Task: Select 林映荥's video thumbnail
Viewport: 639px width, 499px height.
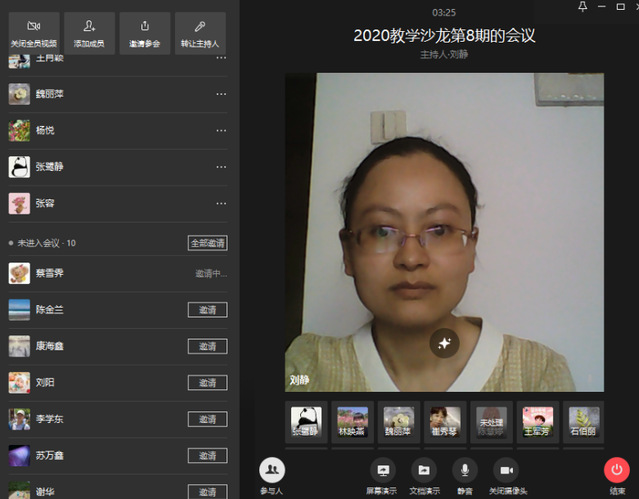Action: 352,421
